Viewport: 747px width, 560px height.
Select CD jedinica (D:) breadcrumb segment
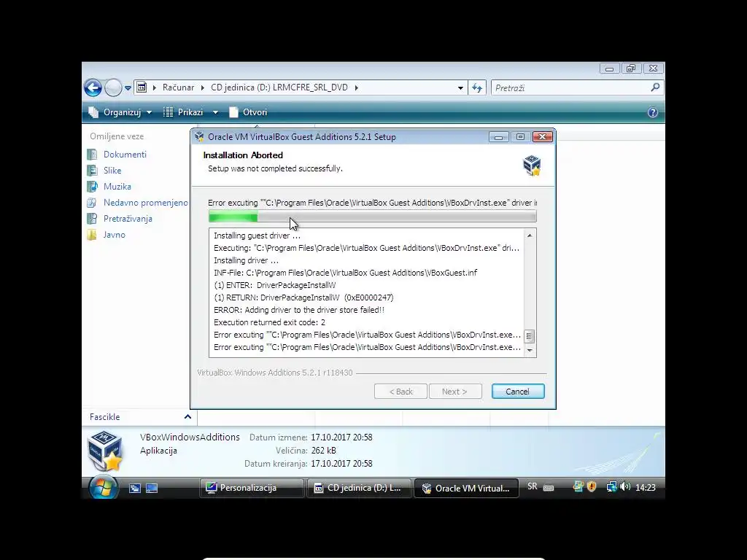click(279, 87)
